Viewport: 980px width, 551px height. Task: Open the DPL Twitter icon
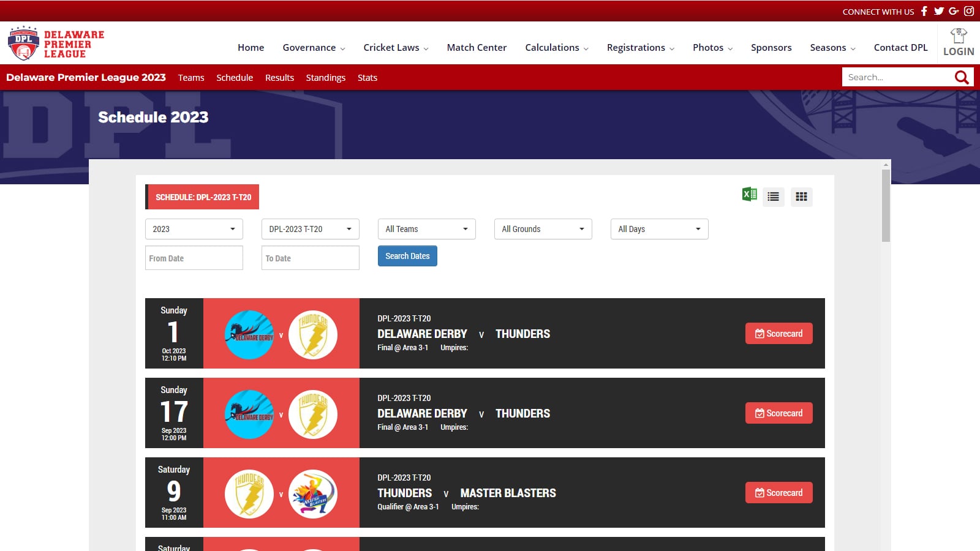click(x=938, y=11)
